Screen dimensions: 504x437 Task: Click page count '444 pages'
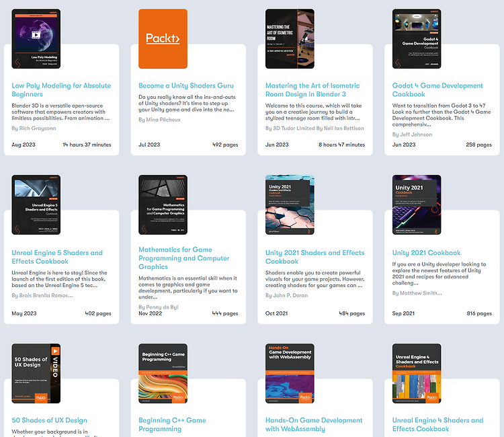(225, 313)
